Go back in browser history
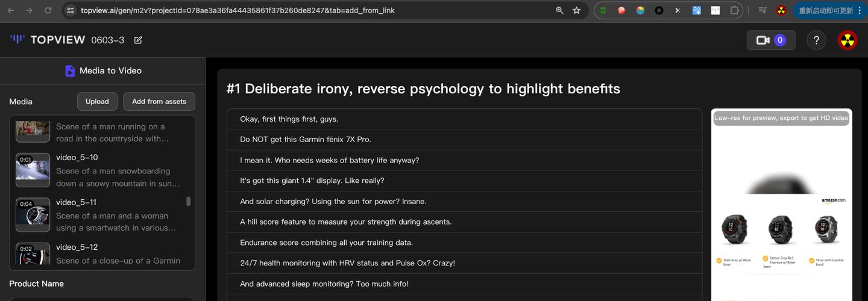The height and width of the screenshot is (301, 868). 10,10
